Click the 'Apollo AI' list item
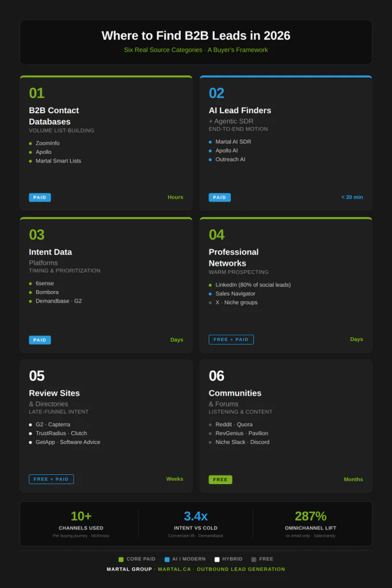 click(x=226, y=150)
